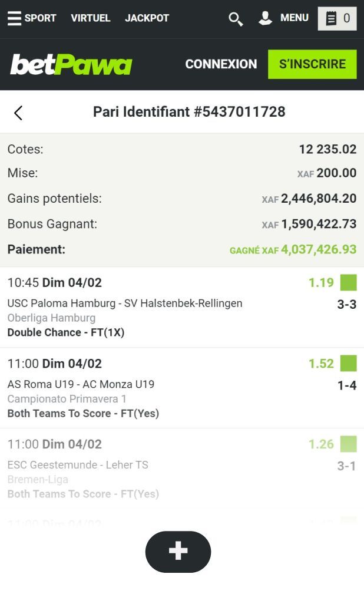Click the Pari Identifiant #5437011728 title
Image resolution: width=364 pixels, height=607 pixels.
point(189,112)
